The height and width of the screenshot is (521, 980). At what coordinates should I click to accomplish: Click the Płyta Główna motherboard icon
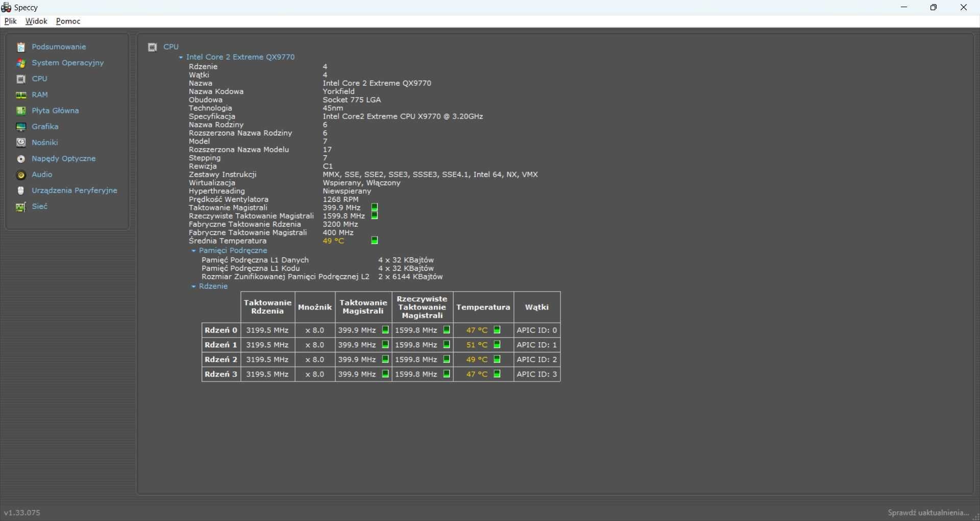pos(21,111)
